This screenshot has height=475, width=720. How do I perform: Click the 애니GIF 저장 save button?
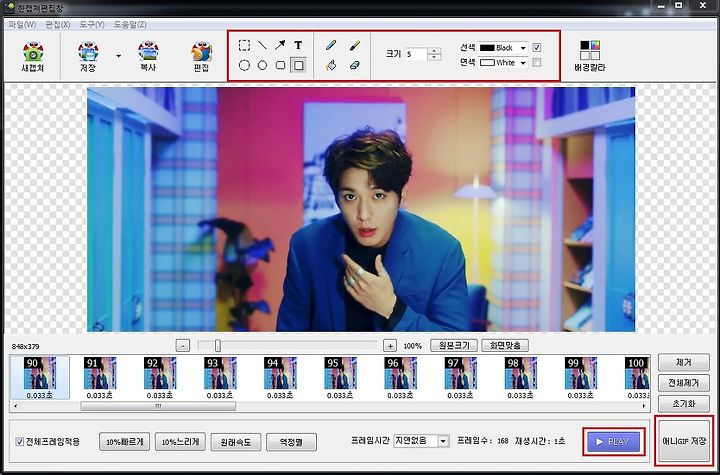(684, 441)
